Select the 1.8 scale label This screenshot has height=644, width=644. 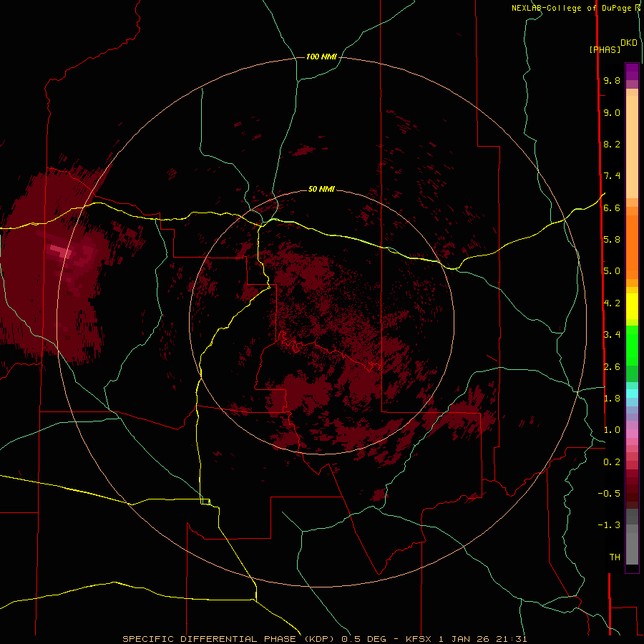pos(612,399)
